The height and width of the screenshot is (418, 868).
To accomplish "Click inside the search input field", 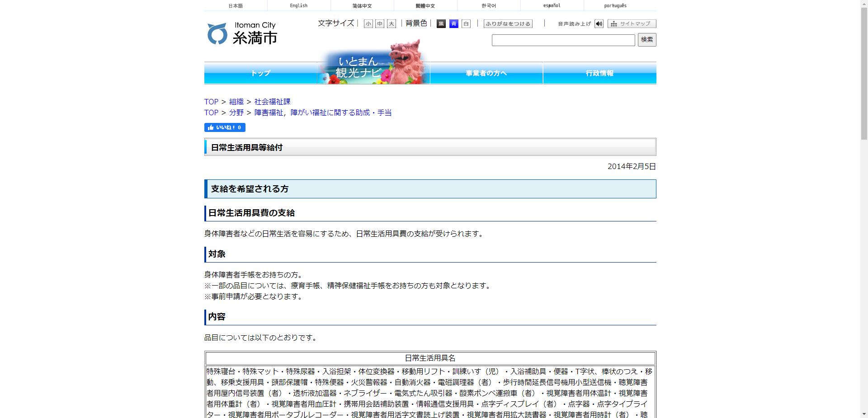I will coord(563,40).
